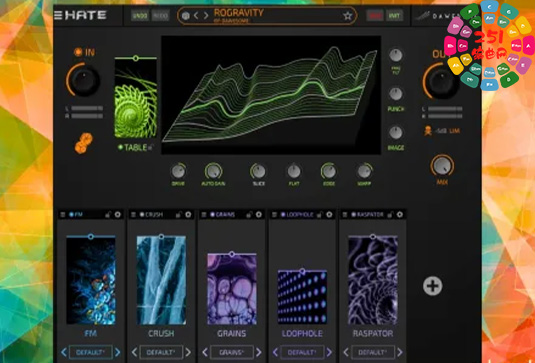Click the GRAINS module purple image
Viewport: 535px width, 363px height.
[x=232, y=290]
